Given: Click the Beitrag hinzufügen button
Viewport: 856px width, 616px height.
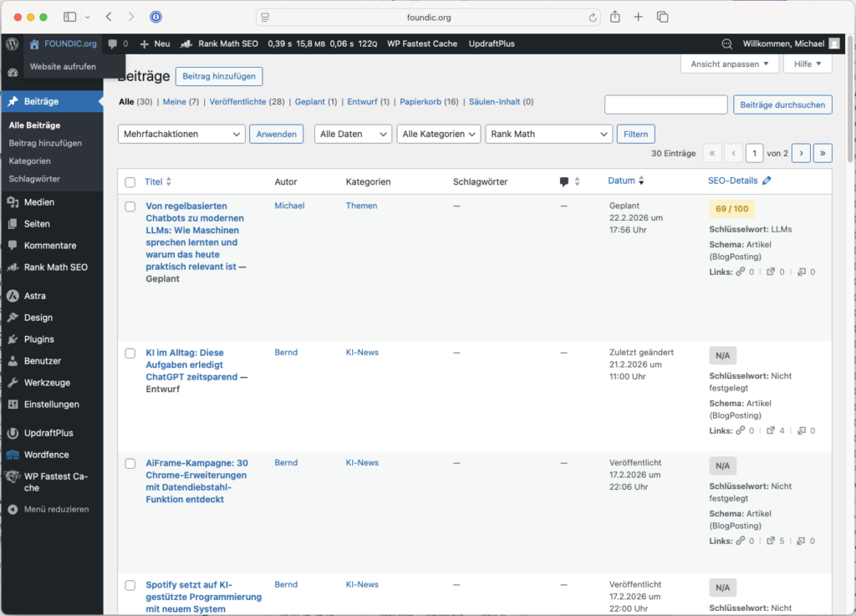Looking at the screenshot, I should click(220, 76).
